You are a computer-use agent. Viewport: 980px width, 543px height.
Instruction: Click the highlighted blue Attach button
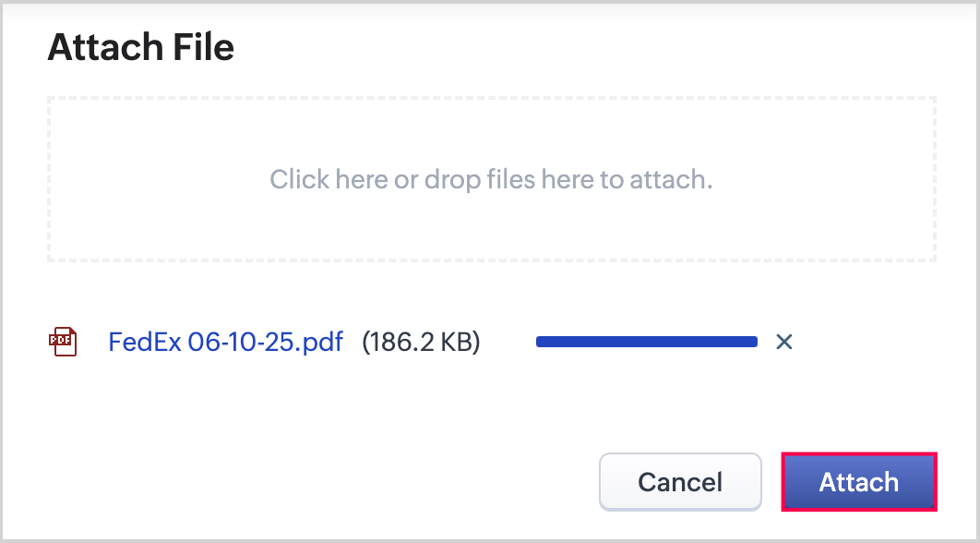pyautogui.click(x=859, y=482)
